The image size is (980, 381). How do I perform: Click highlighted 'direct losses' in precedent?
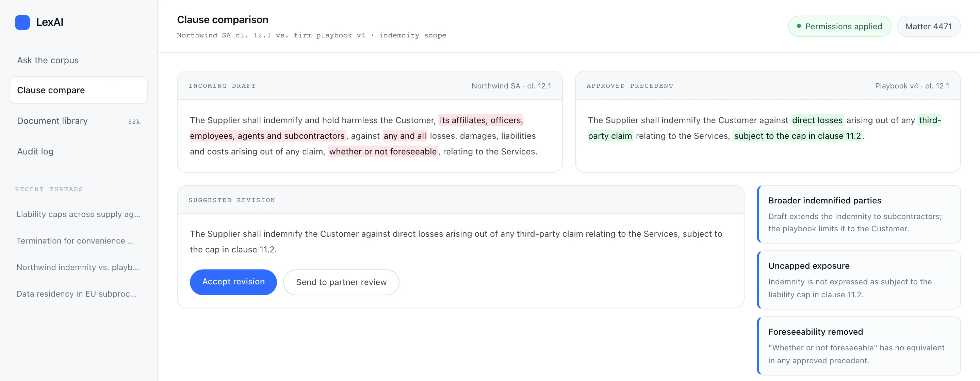coord(817,120)
